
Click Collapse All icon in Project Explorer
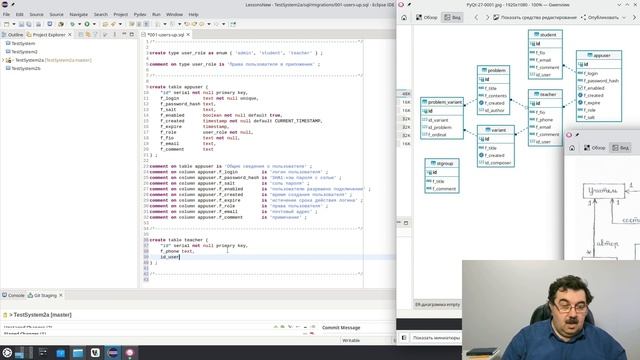tap(81, 35)
